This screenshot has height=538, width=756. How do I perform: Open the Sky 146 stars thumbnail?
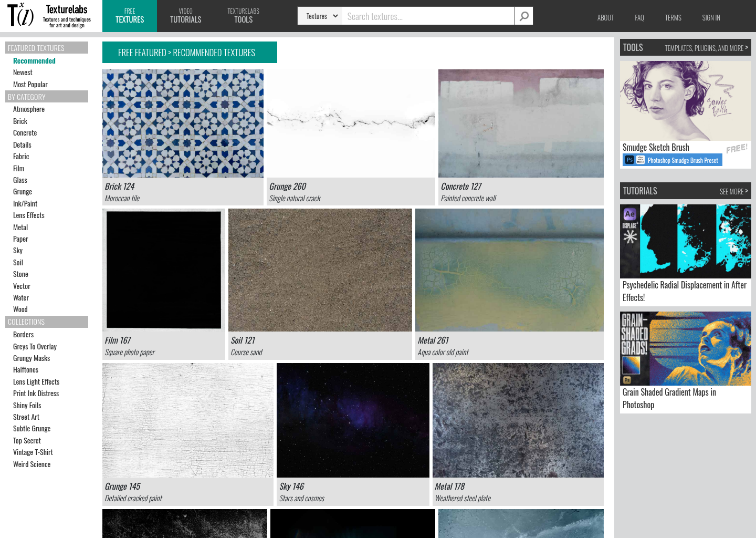coord(353,420)
